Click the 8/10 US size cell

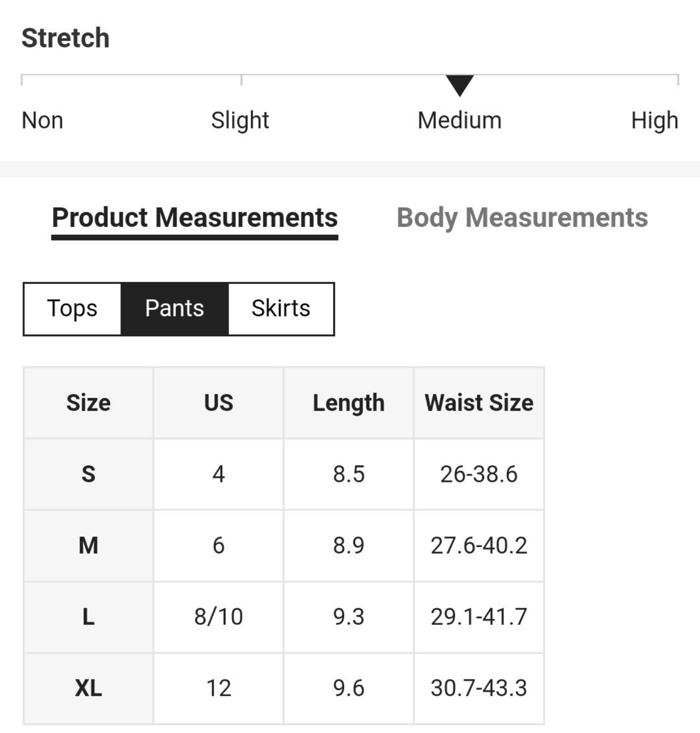pyautogui.click(x=219, y=617)
